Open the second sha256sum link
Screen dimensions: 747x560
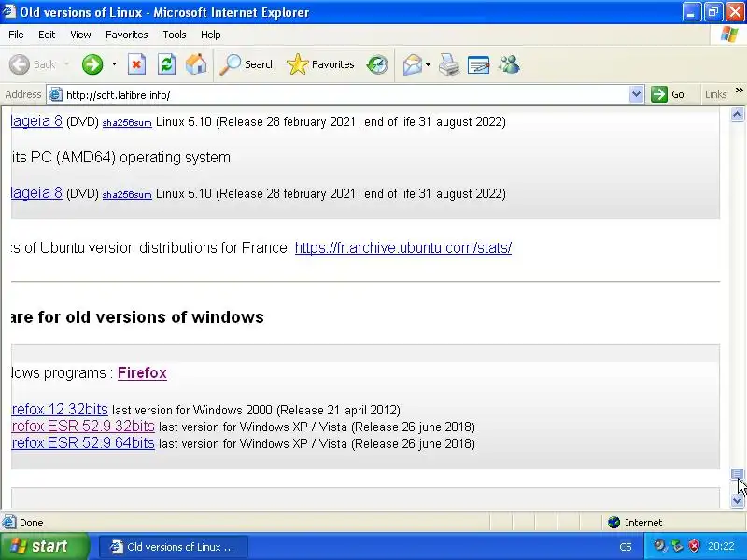coord(127,195)
